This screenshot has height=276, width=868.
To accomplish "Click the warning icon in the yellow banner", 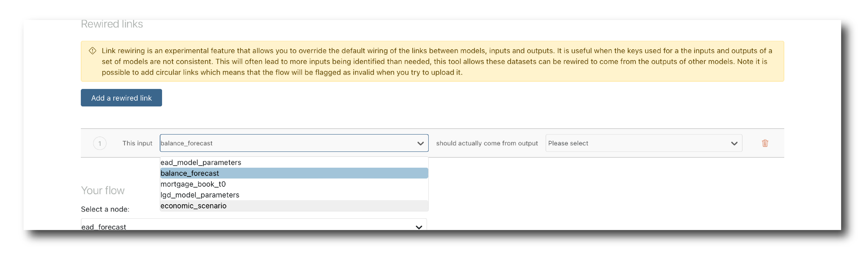I will [x=92, y=51].
